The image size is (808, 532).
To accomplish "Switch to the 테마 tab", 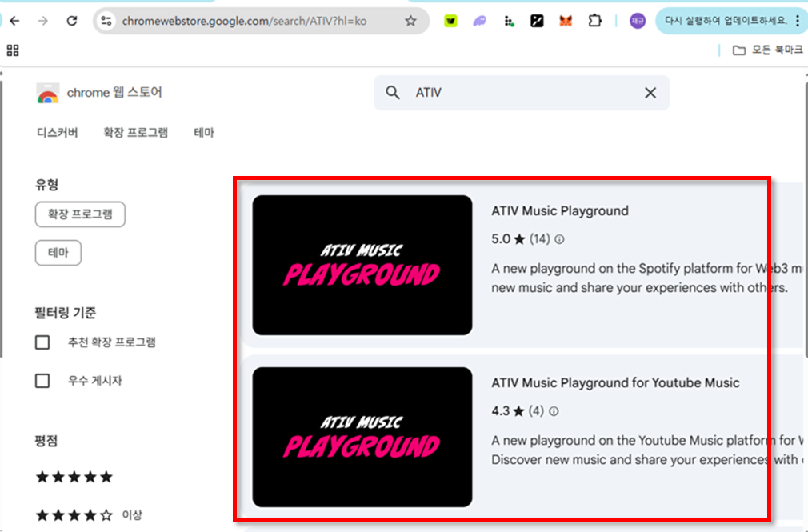I will (x=203, y=133).
